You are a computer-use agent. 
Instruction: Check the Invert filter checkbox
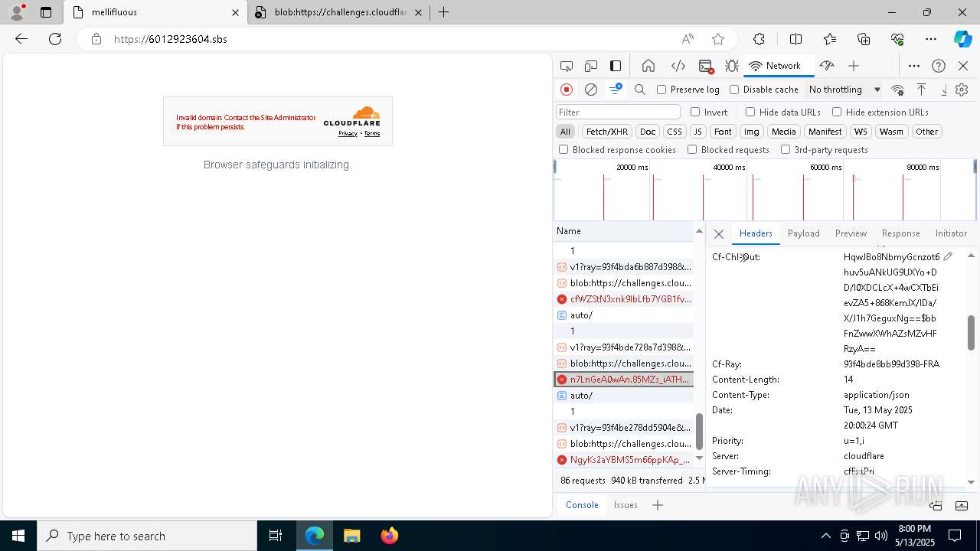tap(695, 112)
